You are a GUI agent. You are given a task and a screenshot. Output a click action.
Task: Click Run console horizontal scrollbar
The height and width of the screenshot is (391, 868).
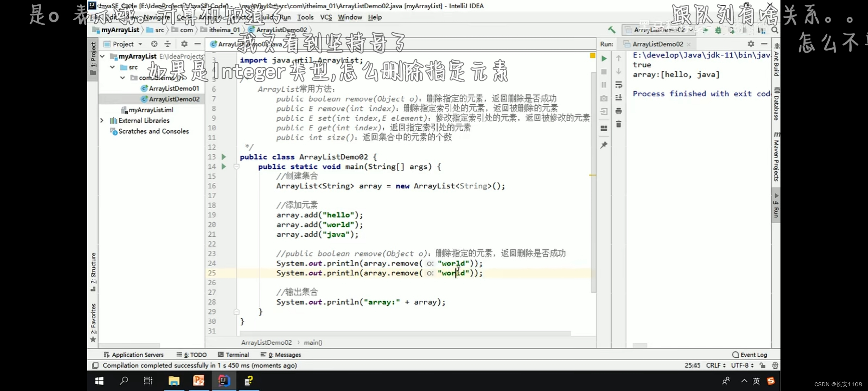pyautogui.click(x=640, y=346)
